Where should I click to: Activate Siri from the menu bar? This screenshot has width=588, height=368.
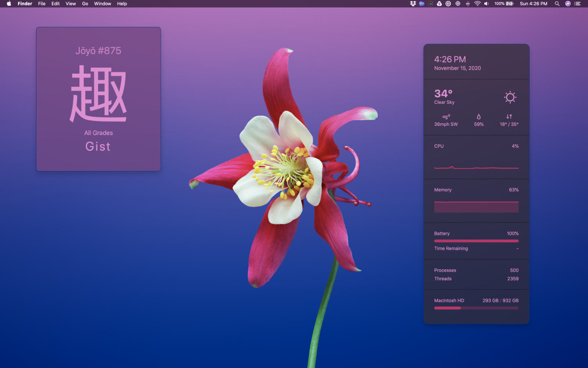click(568, 4)
